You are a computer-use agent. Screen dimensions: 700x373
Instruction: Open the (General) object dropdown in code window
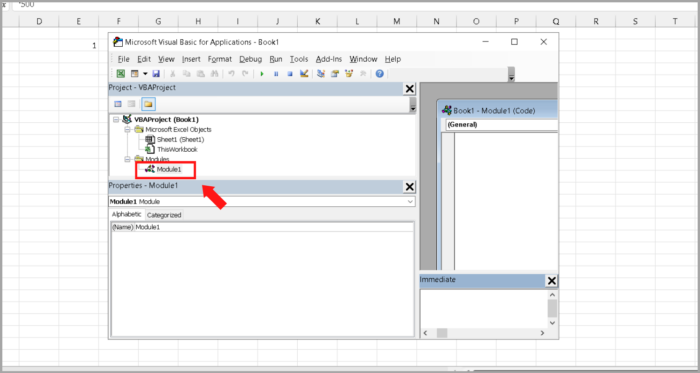click(502, 125)
